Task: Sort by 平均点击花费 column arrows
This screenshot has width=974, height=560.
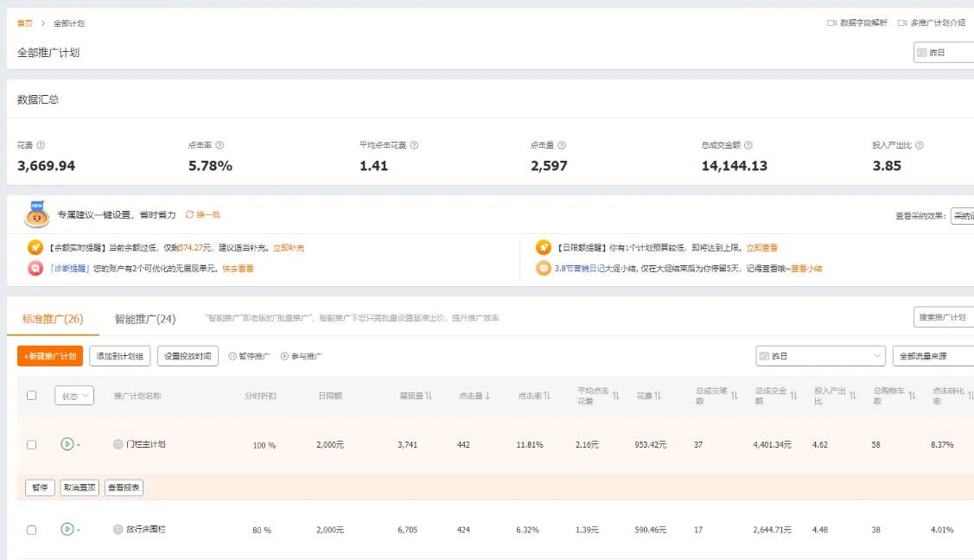Action: point(615,396)
